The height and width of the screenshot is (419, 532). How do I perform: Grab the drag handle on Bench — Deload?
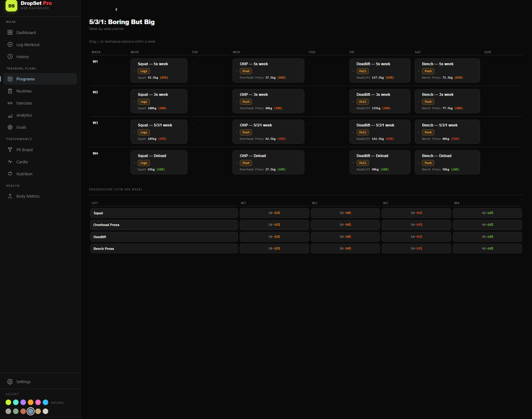418,163
